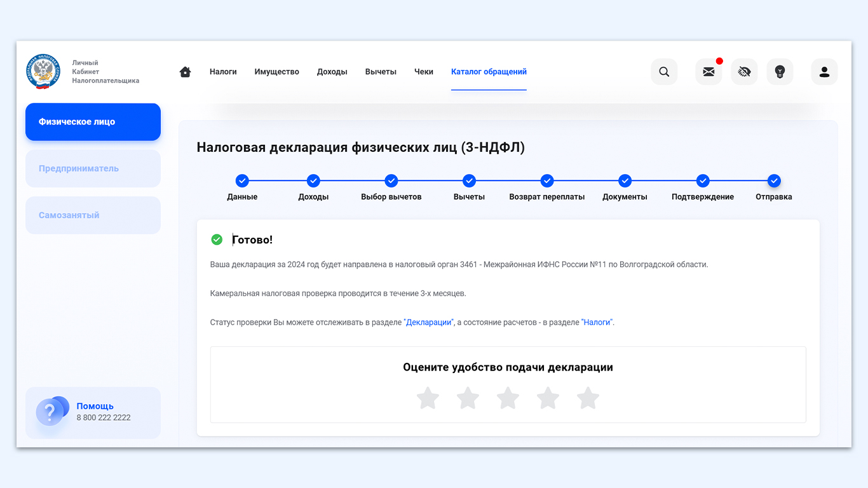Rate four stars for declaration convenience
This screenshot has height=488, width=868.
[x=548, y=398]
